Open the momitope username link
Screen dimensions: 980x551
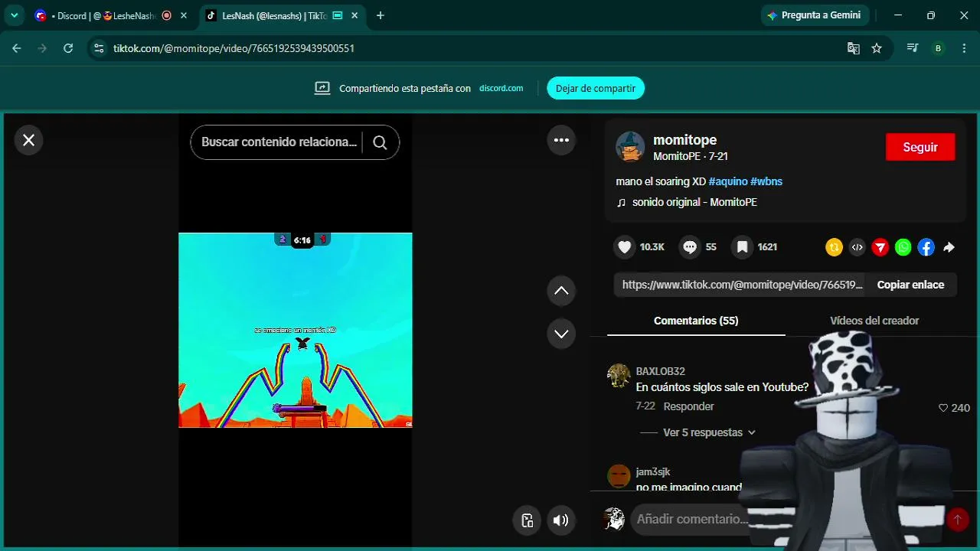click(684, 140)
